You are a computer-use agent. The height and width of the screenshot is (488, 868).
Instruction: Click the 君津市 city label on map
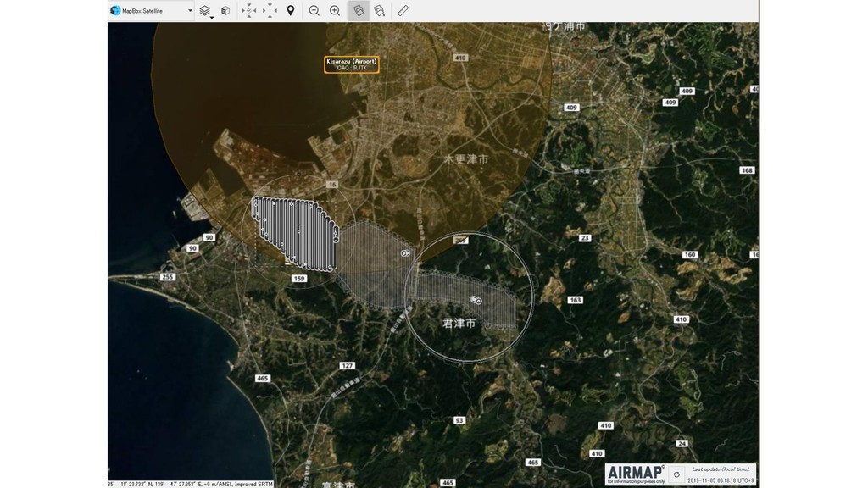pos(459,324)
